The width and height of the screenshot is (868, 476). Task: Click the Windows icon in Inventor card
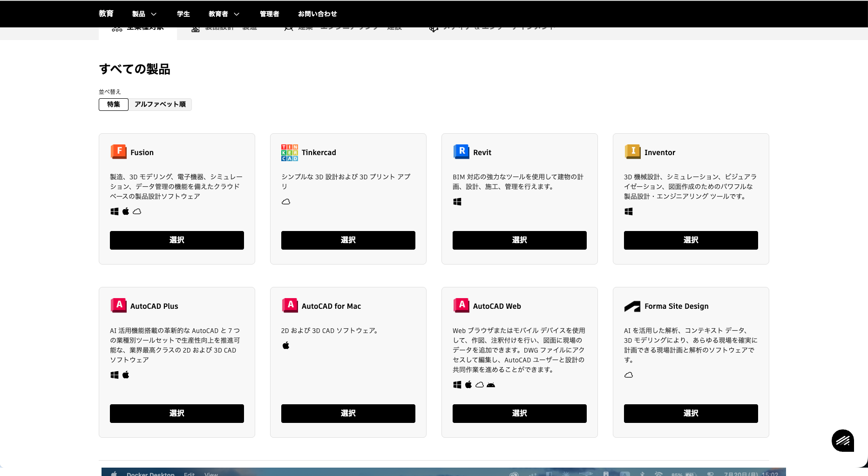click(629, 211)
